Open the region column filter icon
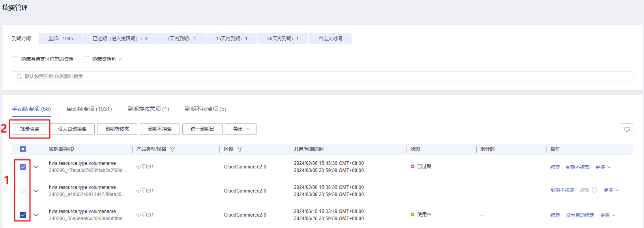 [240, 149]
